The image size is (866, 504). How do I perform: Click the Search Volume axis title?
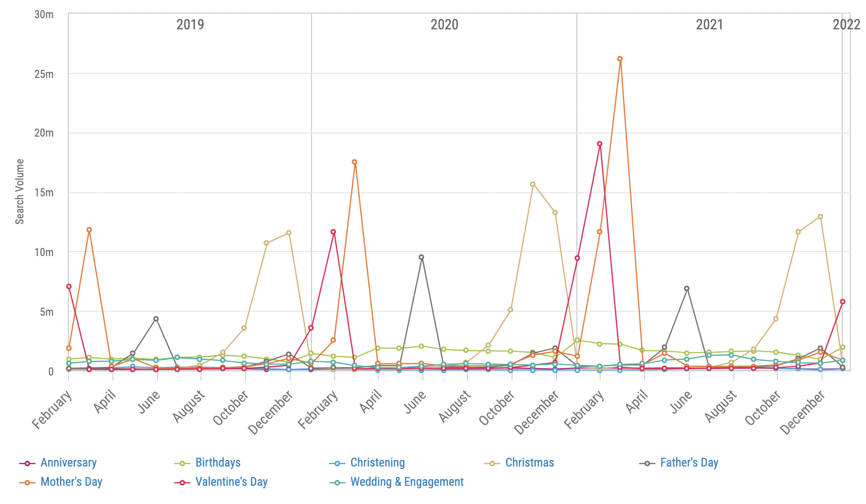(x=20, y=192)
